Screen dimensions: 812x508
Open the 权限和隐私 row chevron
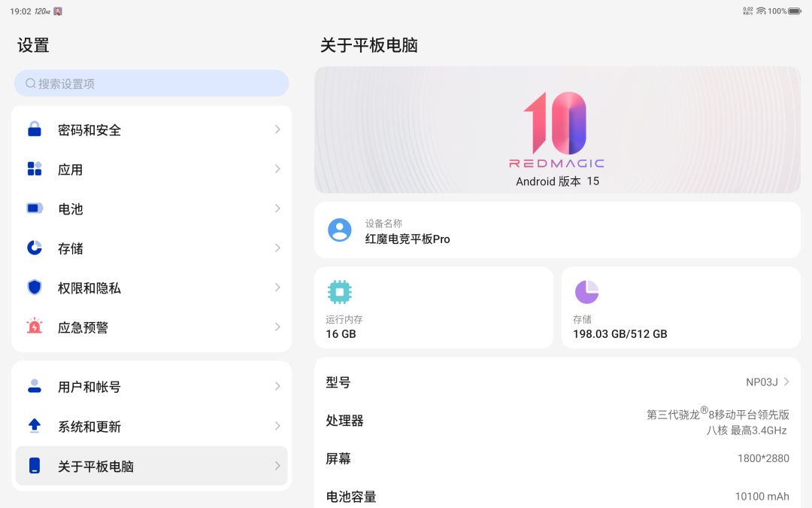(277, 287)
